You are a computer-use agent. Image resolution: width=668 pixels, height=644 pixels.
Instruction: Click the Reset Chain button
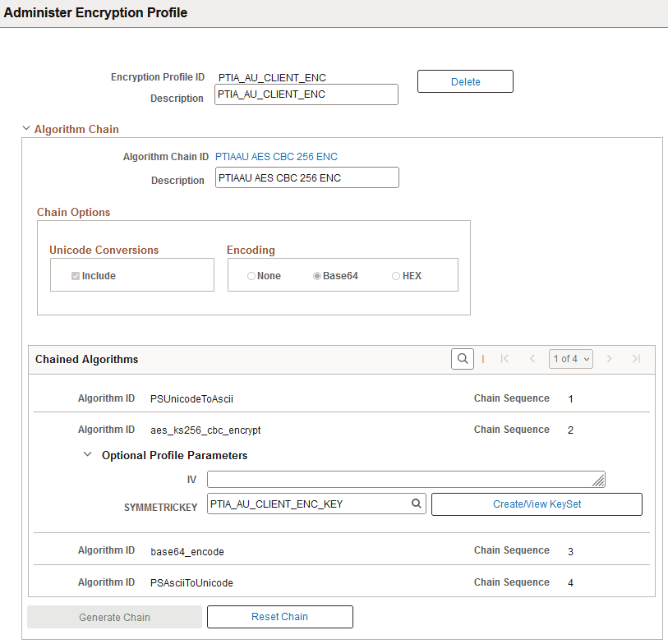279,617
